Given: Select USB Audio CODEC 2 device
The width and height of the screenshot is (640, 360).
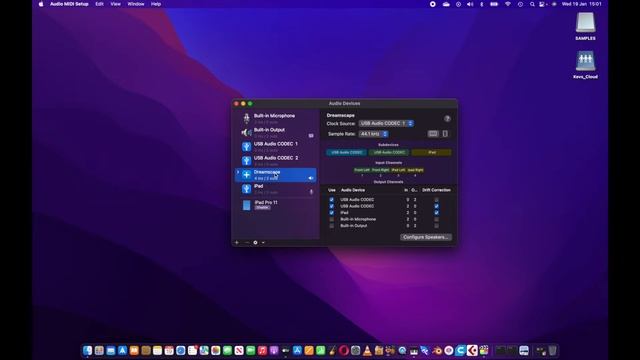Looking at the screenshot, I should point(276,160).
